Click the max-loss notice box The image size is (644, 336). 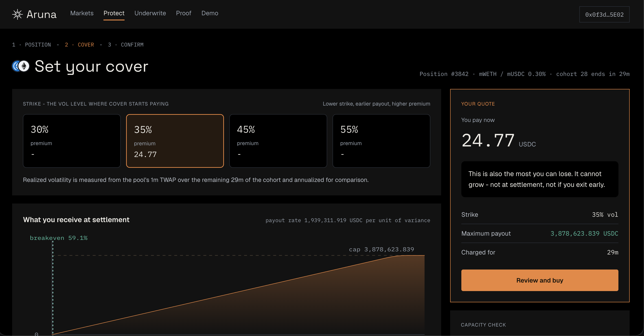click(x=540, y=179)
